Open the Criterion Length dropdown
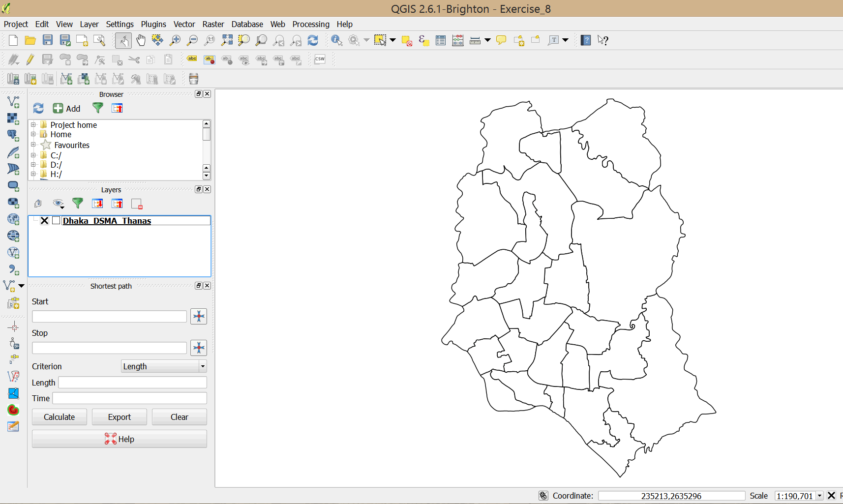 [164, 366]
